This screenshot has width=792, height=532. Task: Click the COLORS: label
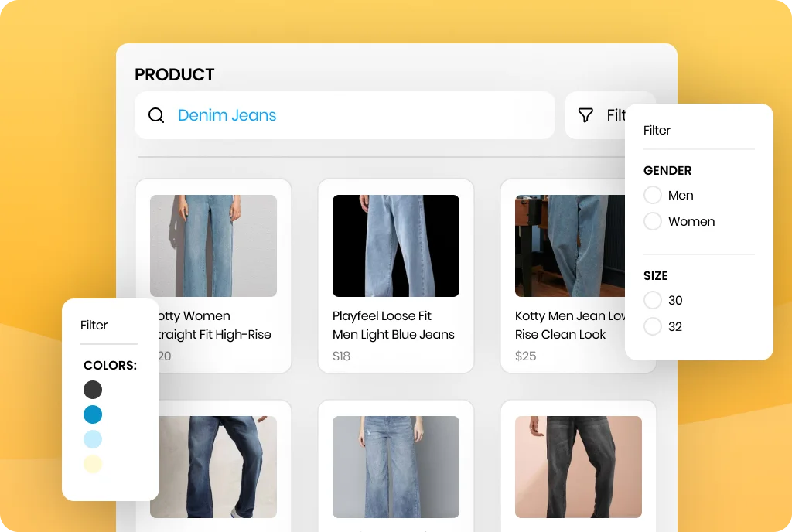(x=110, y=366)
